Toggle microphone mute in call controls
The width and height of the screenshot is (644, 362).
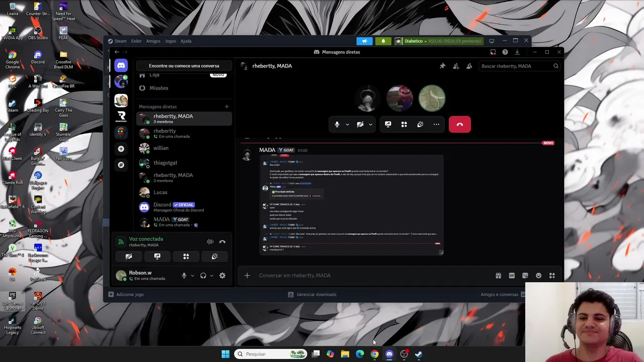point(337,124)
